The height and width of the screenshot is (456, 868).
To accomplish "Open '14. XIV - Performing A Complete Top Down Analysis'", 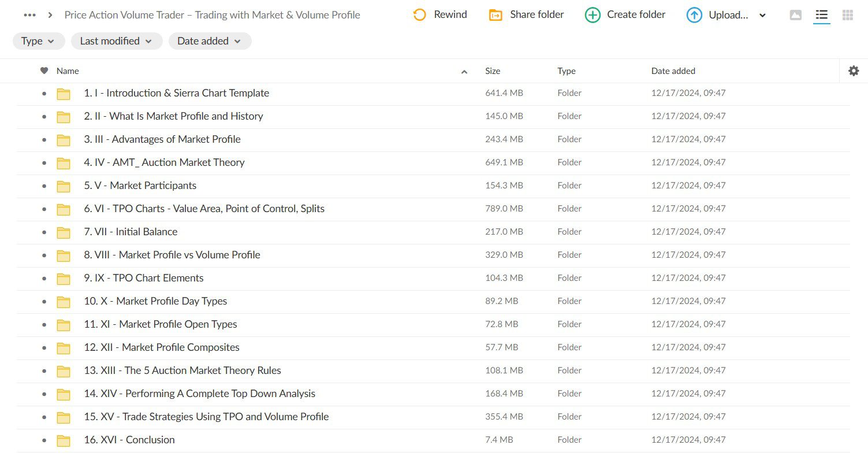I will [200, 394].
